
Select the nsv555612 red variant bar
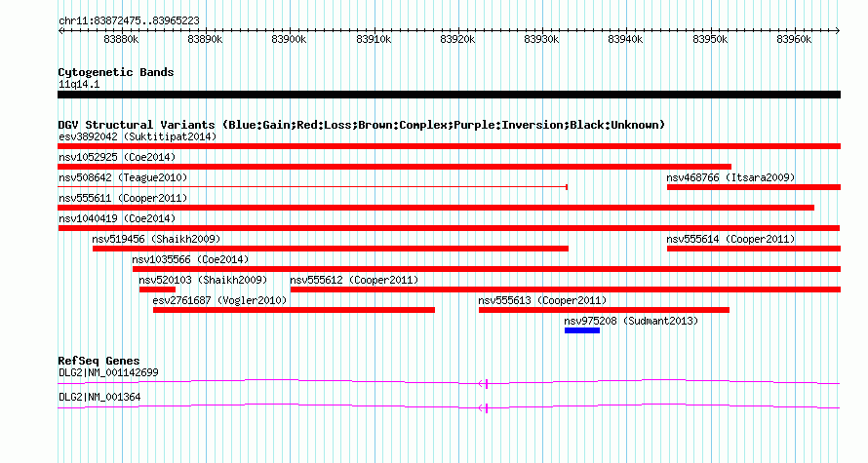pyautogui.click(x=566, y=289)
